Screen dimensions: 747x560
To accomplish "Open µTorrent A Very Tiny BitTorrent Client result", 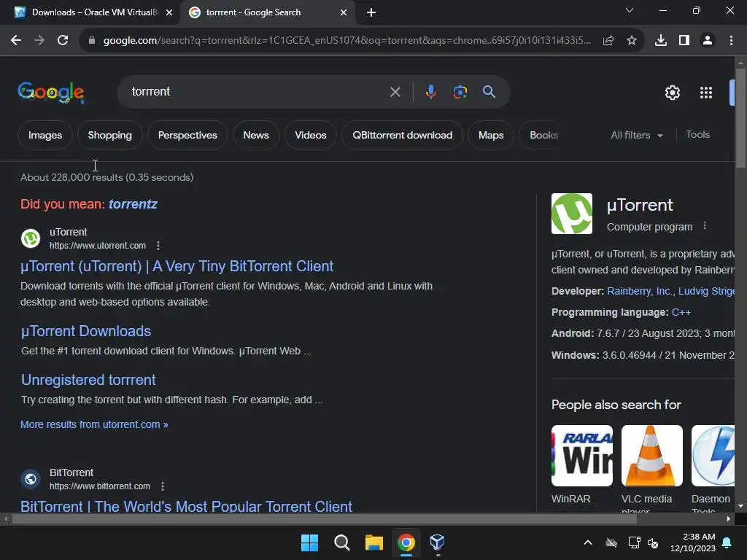I will click(177, 266).
